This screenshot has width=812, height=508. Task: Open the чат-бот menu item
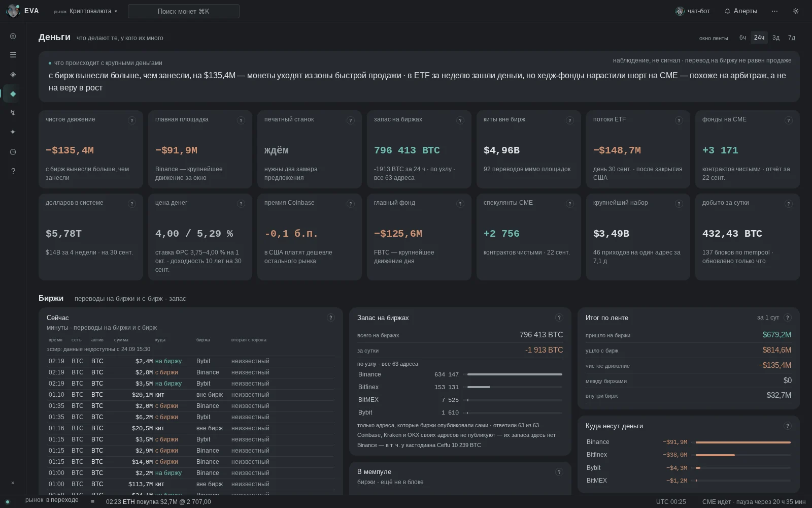pyautogui.click(x=693, y=11)
